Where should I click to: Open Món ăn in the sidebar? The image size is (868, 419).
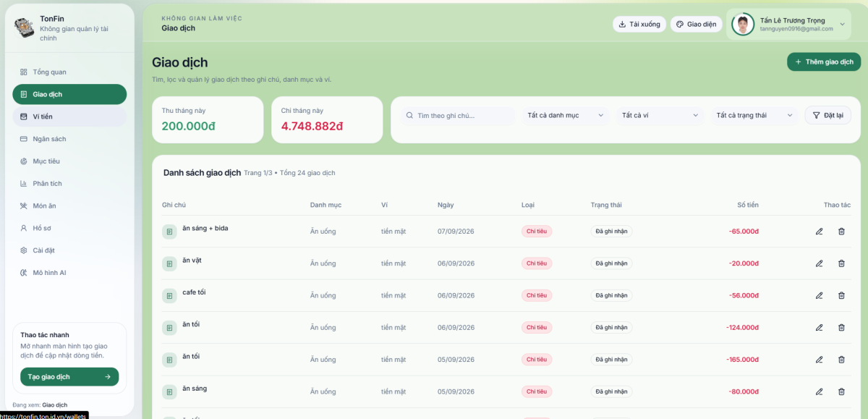[69, 206]
